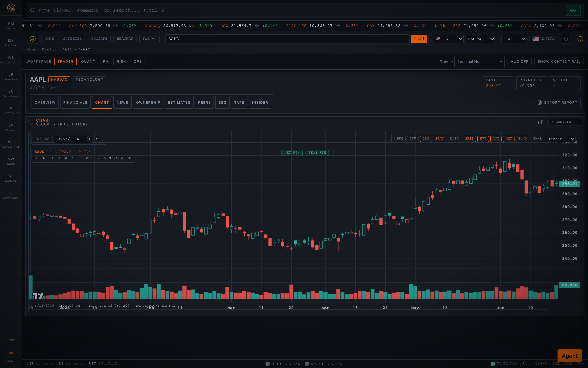588x368 pixels.
Task: Export chart as PNG
Action: [400, 139]
